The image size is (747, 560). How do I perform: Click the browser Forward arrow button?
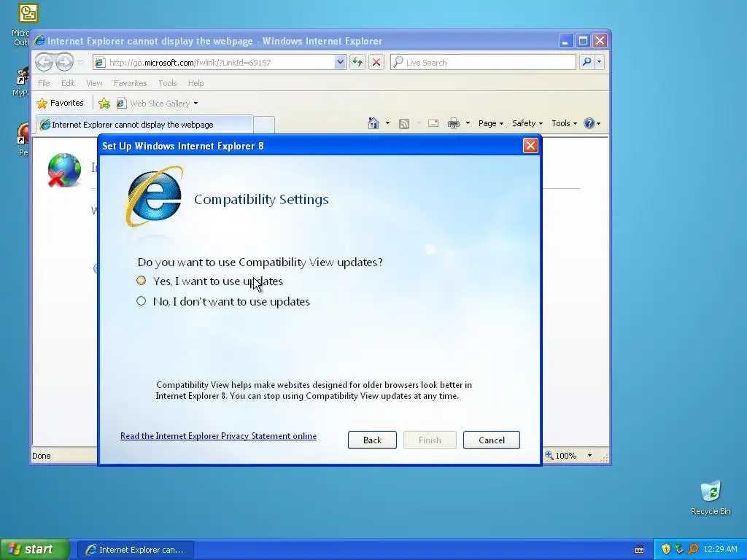coord(64,62)
